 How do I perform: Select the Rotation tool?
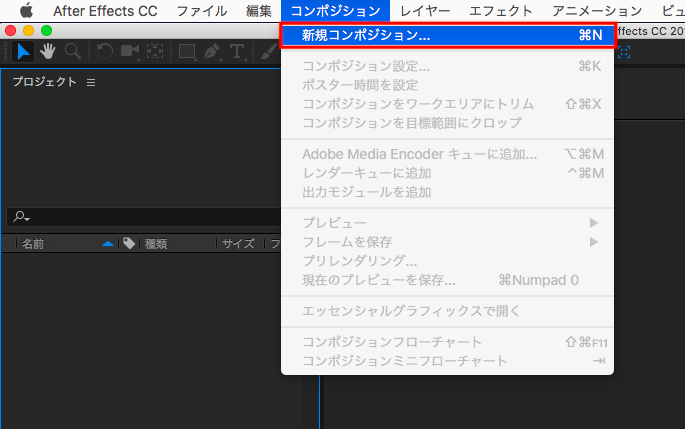pos(104,52)
